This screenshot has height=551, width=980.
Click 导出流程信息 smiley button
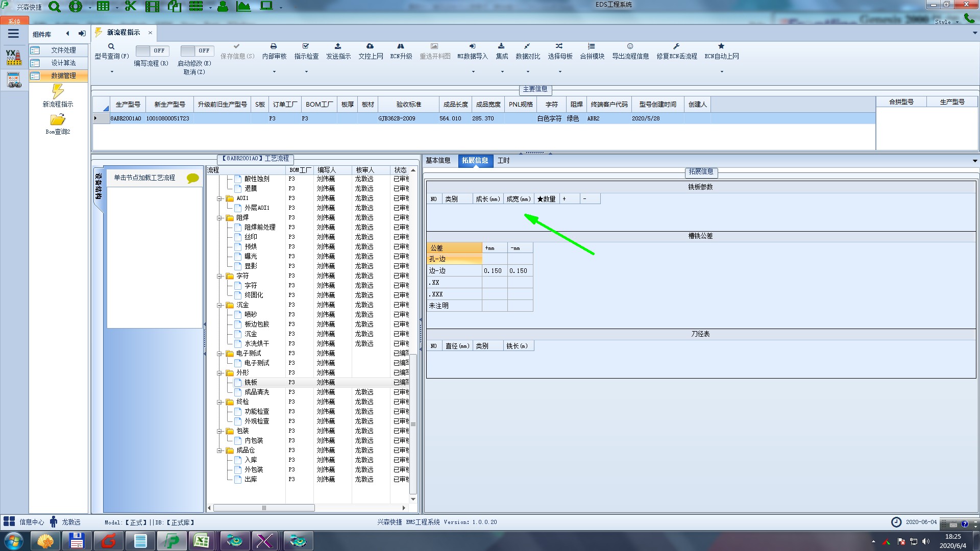(630, 52)
